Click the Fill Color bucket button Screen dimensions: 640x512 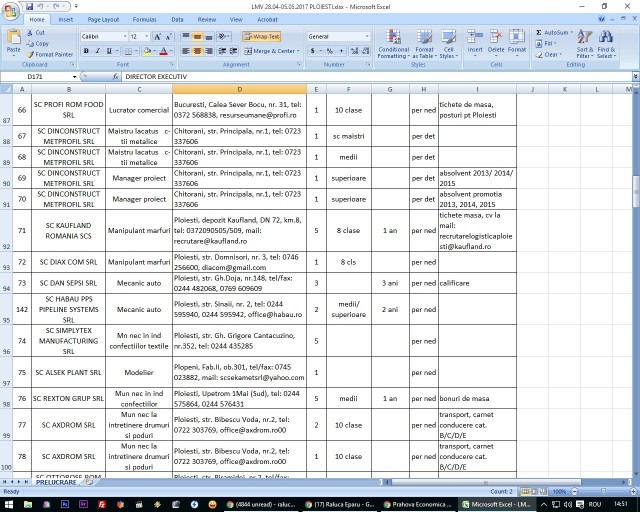pos(147,51)
